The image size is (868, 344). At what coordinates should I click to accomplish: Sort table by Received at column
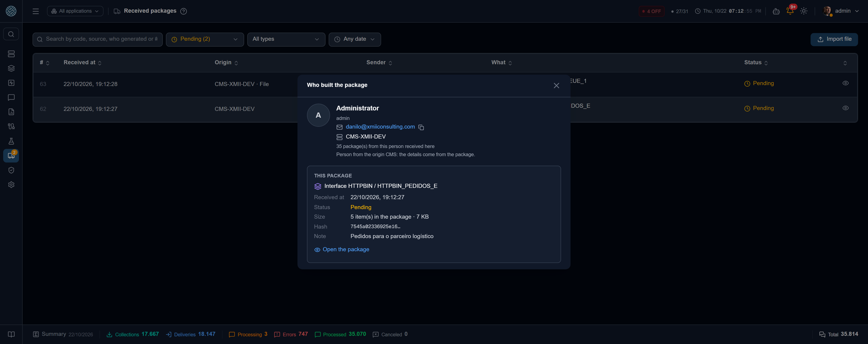pos(83,63)
